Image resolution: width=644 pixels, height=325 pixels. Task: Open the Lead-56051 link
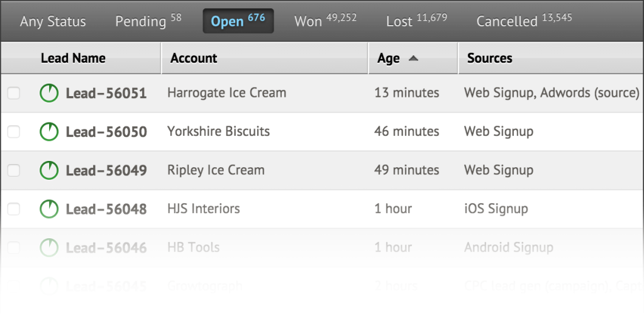(106, 93)
